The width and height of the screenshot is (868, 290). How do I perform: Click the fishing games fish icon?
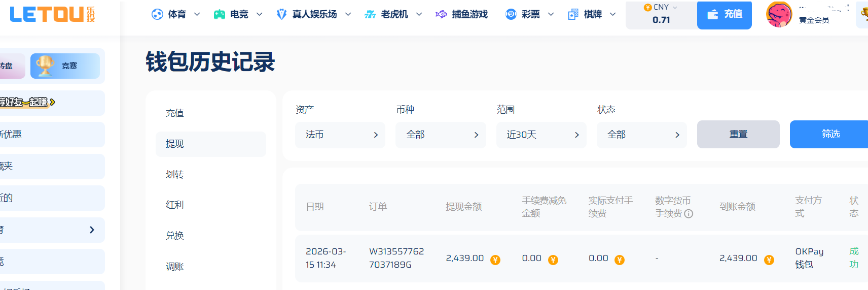[441, 14]
